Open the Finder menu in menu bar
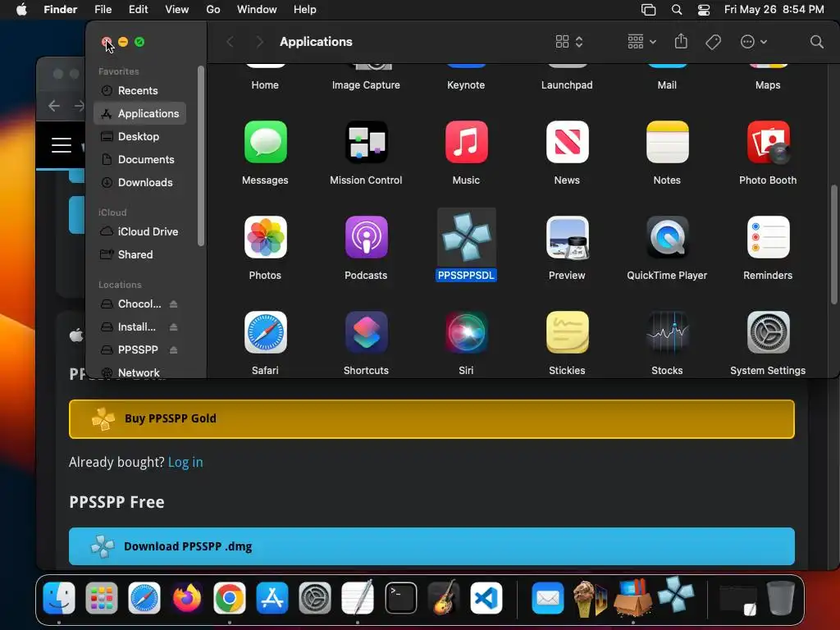 pyautogui.click(x=60, y=10)
